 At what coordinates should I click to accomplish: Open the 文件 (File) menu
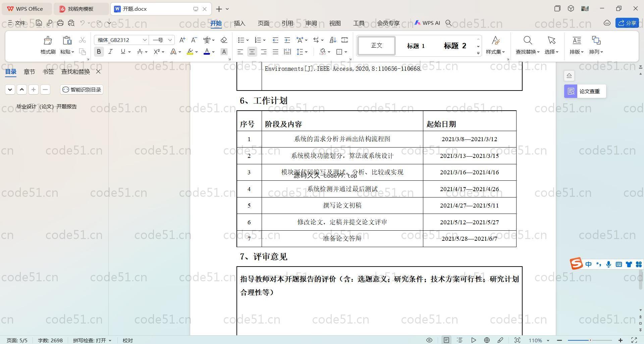(x=17, y=23)
